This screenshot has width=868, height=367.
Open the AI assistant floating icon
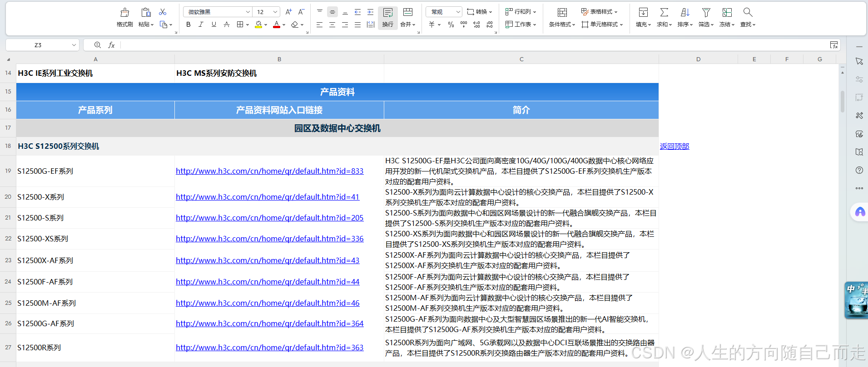click(860, 212)
